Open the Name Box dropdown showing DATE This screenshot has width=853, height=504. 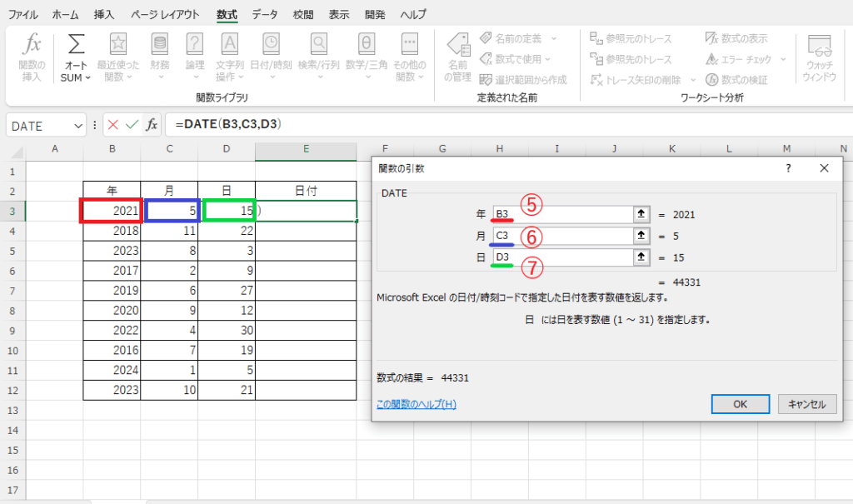(78, 126)
